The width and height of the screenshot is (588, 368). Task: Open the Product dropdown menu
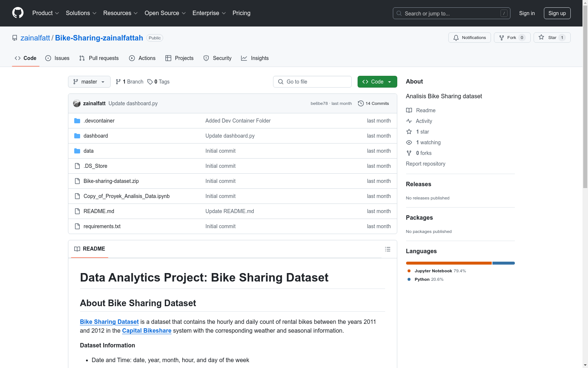click(46, 13)
